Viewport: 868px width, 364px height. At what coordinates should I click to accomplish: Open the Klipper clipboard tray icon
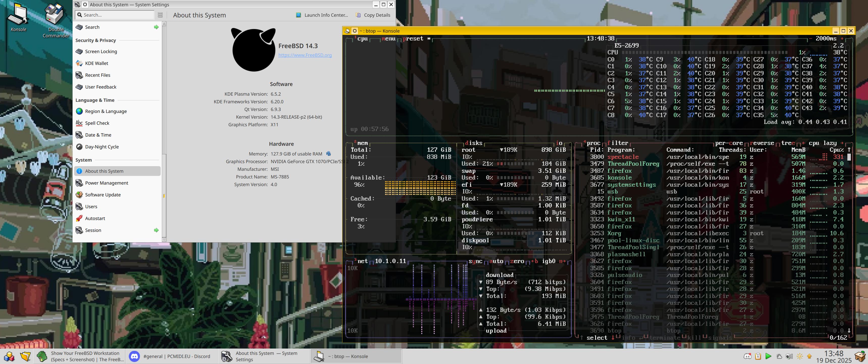(758, 356)
